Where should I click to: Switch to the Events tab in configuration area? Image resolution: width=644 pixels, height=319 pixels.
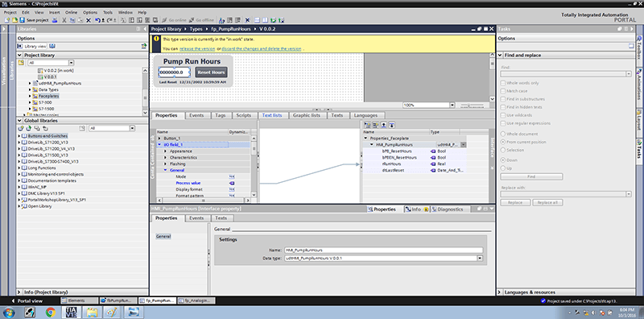point(196,115)
